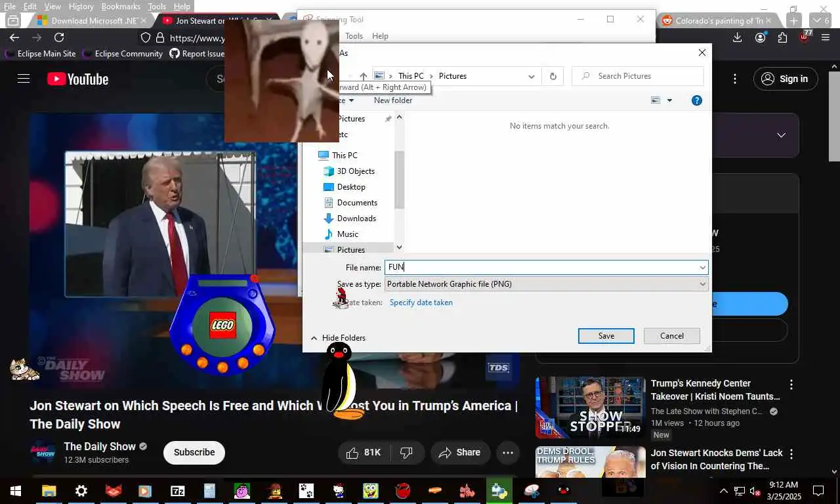Screen dimensions: 840x504
Task: Go to the YouTube home logo
Action: 77,79
